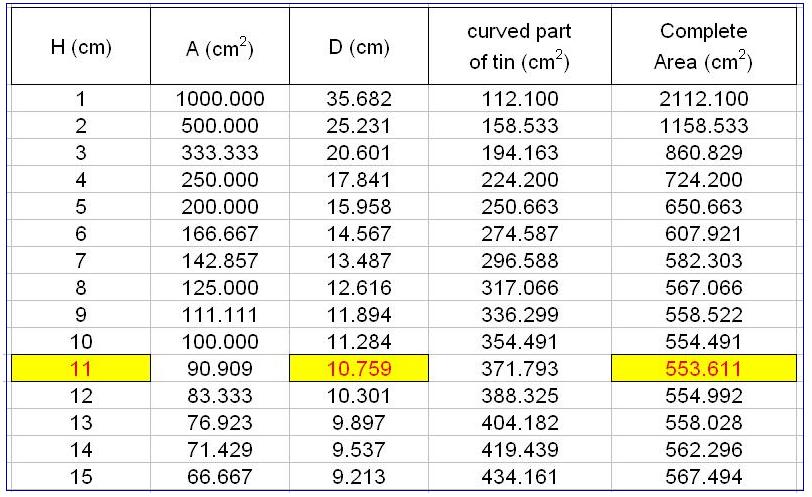This screenshot has height=497, width=812.
Task: Select the A (cm²) column header
Action: pyautogui.click(x=219, y=47)
